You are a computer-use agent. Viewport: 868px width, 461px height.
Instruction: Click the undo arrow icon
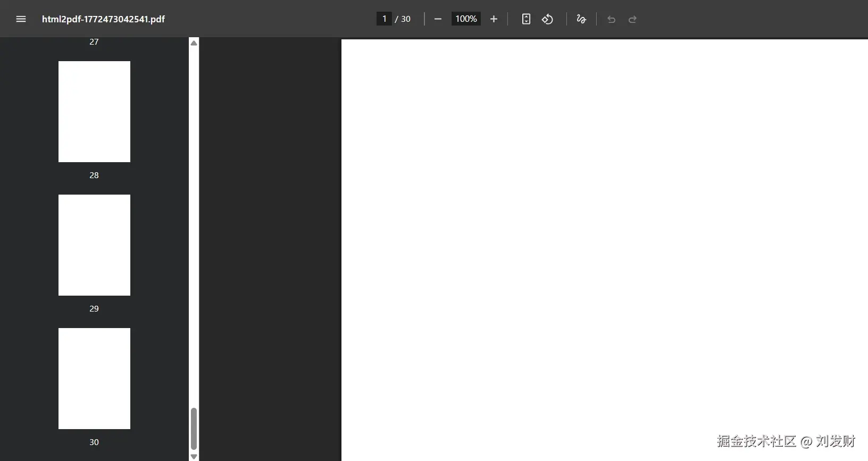point(611,19)
